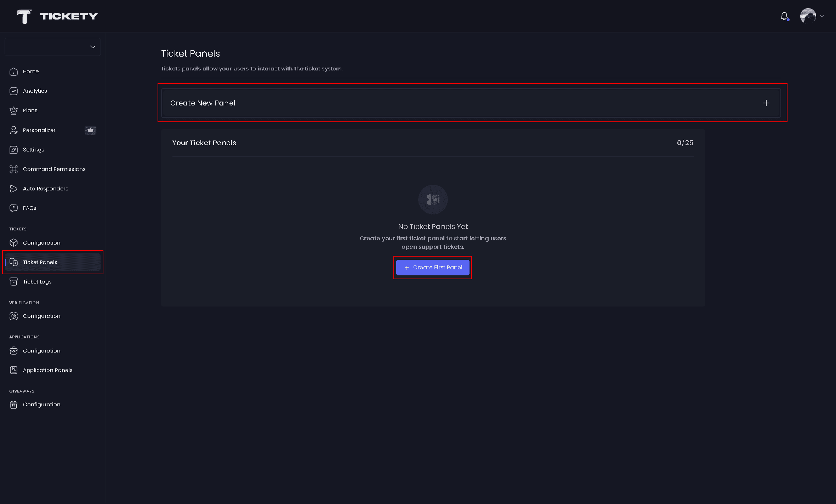Open the Home menu item
Image resolution: width=836 pixels, height=504 pixels.
click(30, 71)
